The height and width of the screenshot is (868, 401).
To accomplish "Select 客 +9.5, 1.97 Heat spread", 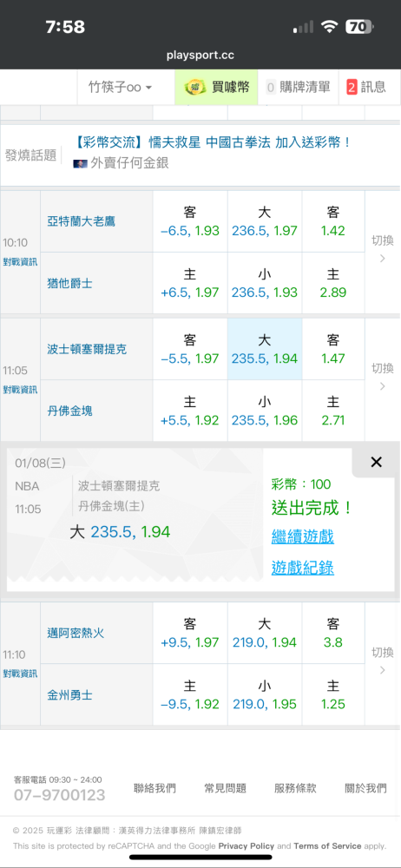I will (190, 634).
